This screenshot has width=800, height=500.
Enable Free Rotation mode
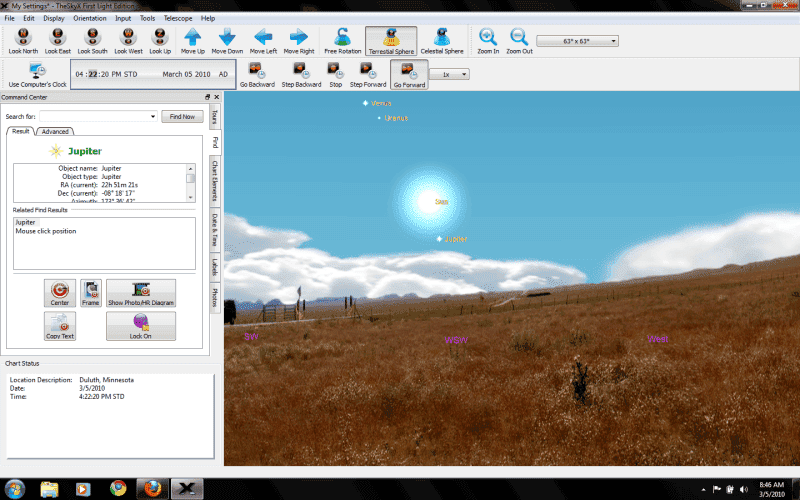[341, 37]
